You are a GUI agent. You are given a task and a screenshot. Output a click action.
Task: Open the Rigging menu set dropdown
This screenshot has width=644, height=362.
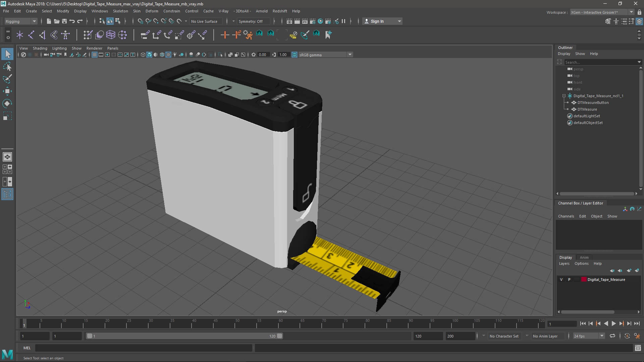pyautogui.click(x=21, y=21)
